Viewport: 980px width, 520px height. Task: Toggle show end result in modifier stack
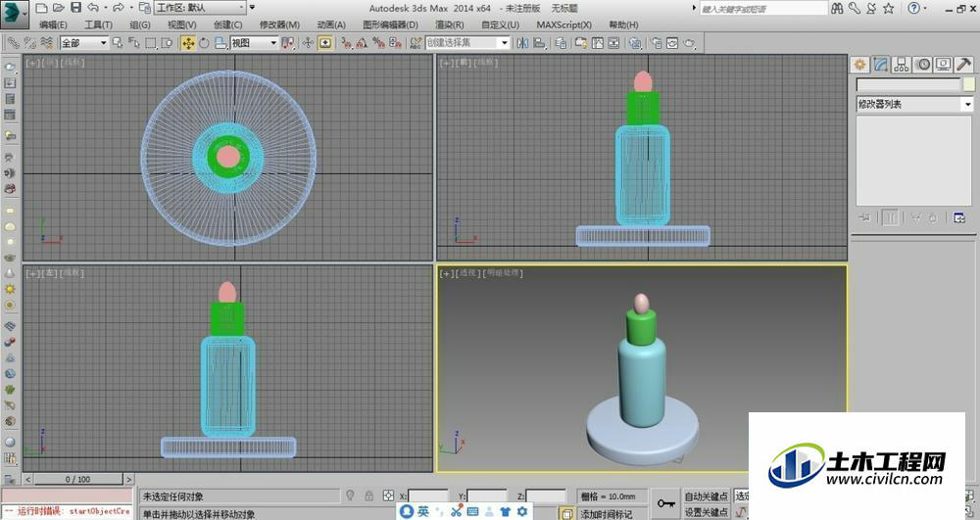pos(890,217)
